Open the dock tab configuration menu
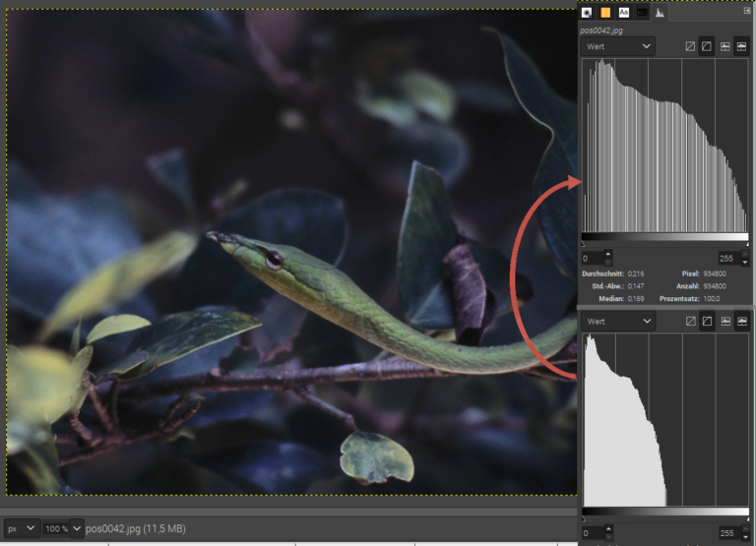 [x=747, y=10]
